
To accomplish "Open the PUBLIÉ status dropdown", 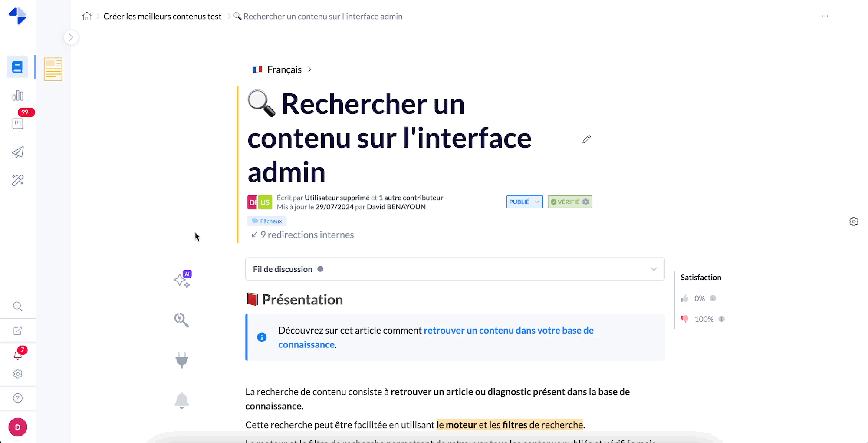I will coord(524,202).
